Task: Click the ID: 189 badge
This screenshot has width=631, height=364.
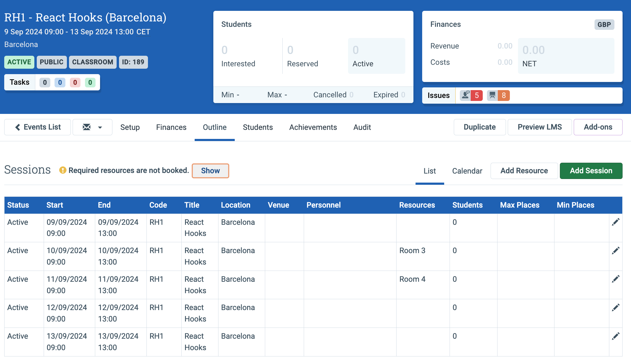Action: pyautogui.click(x=133, y=62)
